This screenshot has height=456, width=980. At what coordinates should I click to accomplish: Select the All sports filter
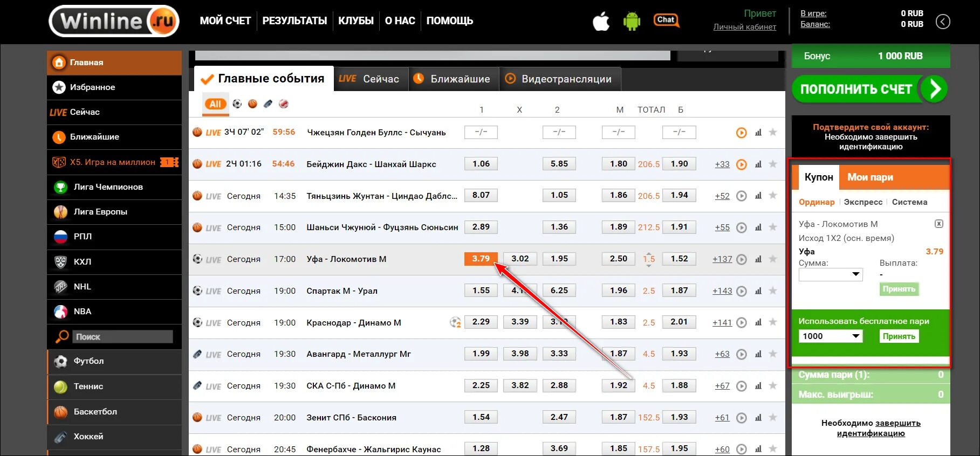coord(215,104)
